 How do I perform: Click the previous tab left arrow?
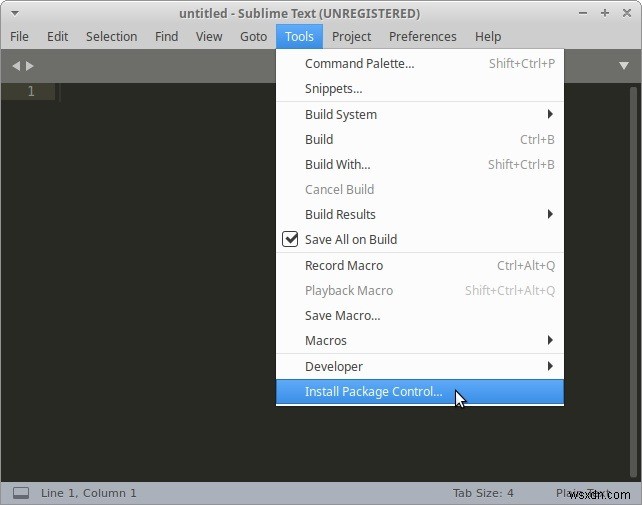(16, 66)
